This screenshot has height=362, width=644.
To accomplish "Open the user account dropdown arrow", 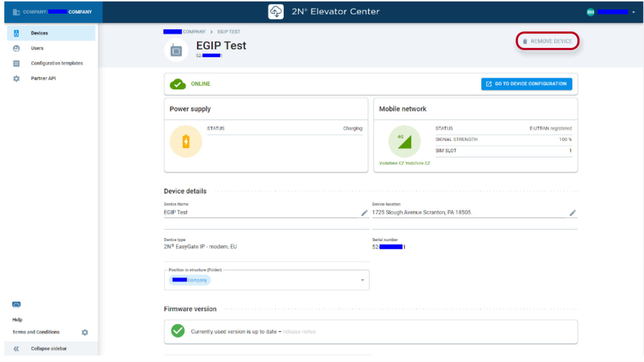I will 633,12.
